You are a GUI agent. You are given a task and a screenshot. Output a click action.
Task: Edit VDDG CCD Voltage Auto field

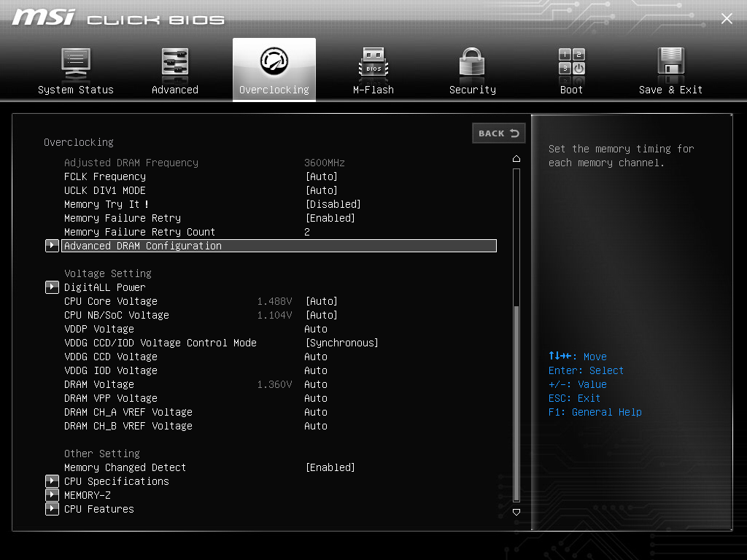coord(316,357)
